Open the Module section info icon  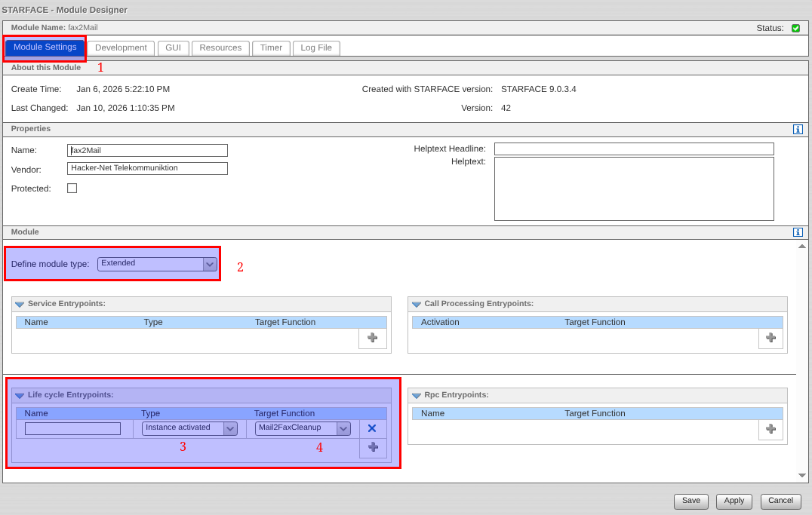[798, 233]
